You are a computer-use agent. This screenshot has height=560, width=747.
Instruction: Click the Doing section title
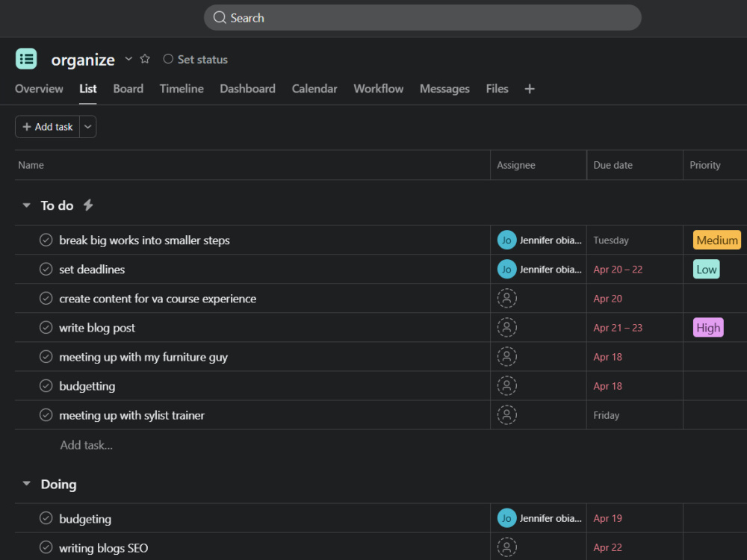click(x=58, y=485)
